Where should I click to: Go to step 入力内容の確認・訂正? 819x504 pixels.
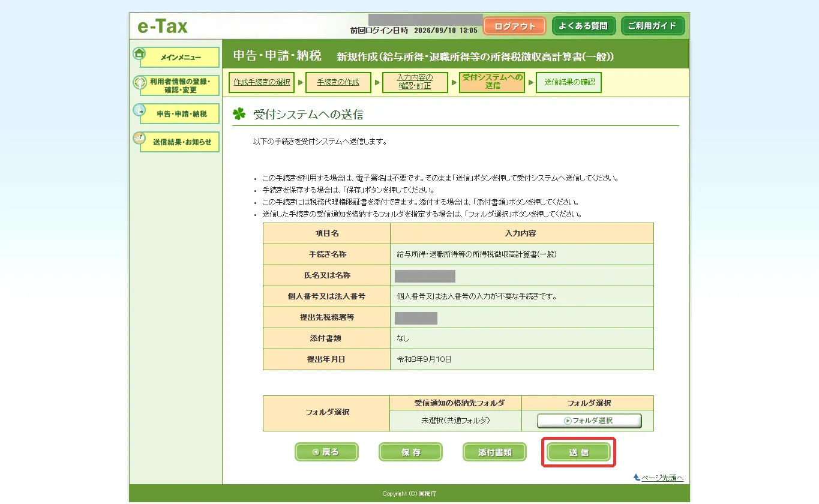pyautogui.click(x=415, y=83)
